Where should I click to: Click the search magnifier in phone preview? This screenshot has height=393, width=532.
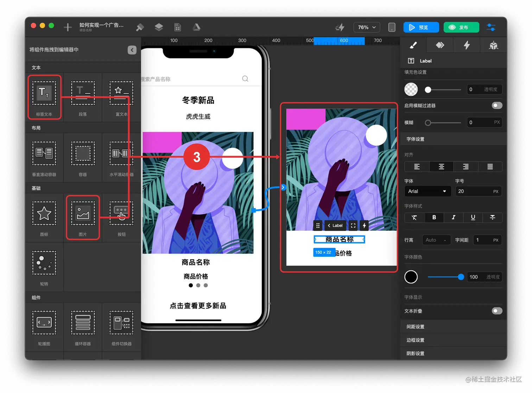click(245, 79)
